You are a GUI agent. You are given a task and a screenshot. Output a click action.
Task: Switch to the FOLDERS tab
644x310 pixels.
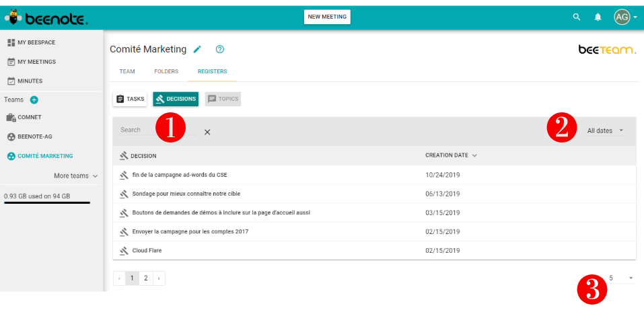tap(166, 71)
